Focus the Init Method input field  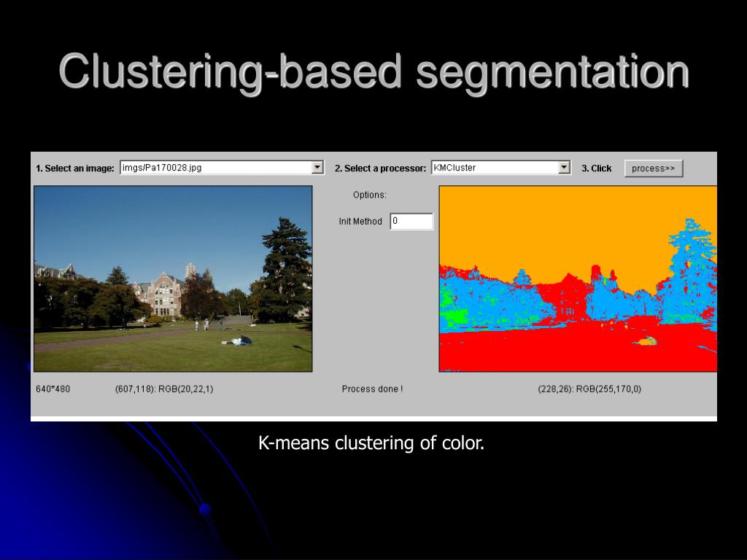pos(411,221)
